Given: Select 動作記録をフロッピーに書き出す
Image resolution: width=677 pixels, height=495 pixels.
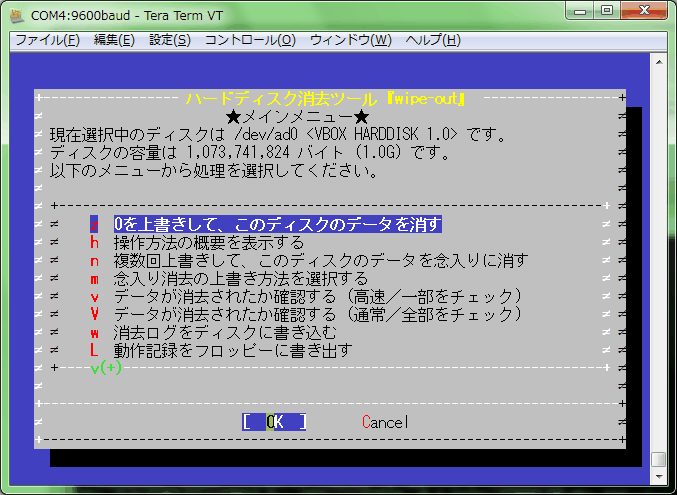Looking at the screenshot, I should click(x=233, y=350).
